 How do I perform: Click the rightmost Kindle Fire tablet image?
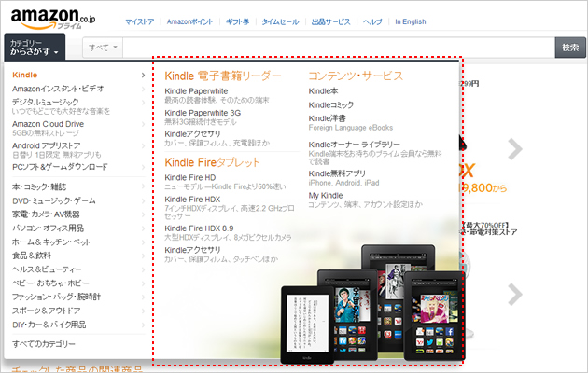click(x=435, y=316)
